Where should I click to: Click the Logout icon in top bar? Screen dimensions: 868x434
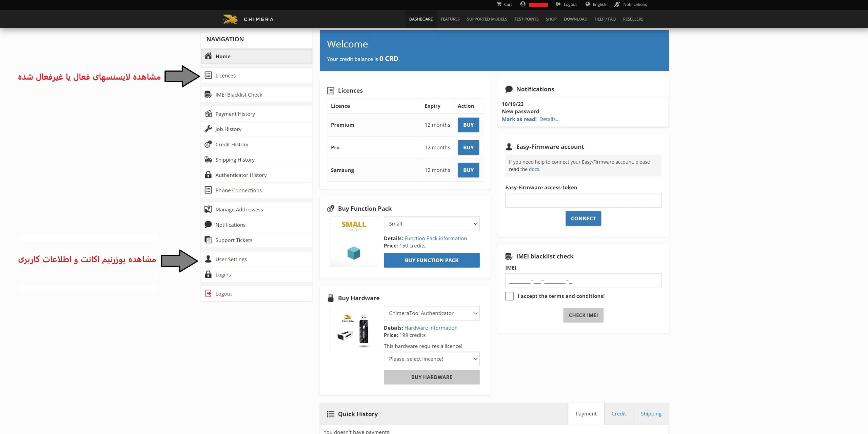click(x=558, y=4)
